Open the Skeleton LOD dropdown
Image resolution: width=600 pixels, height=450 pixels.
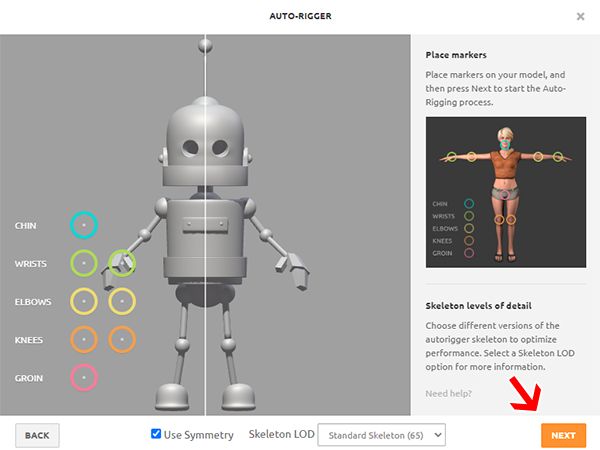pos(381,435)
